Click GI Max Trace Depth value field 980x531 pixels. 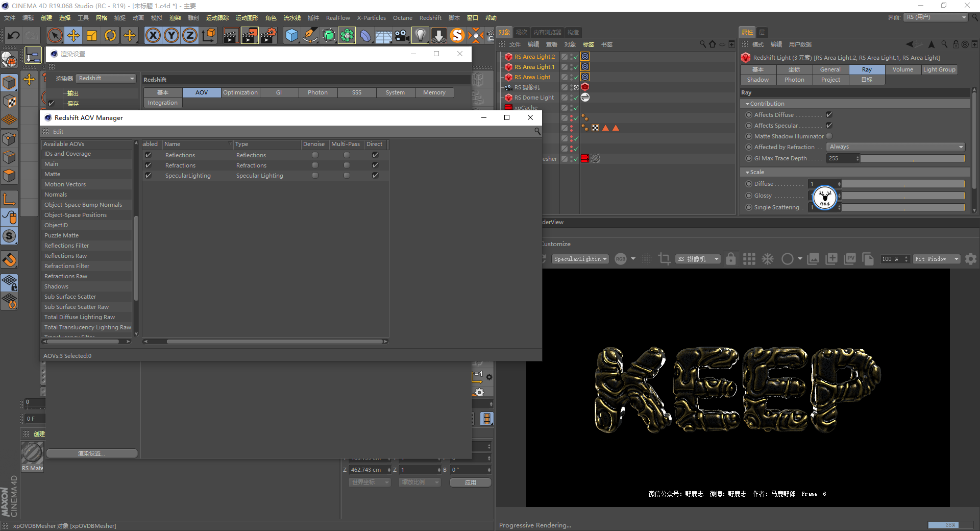click(x=841, y=158)
